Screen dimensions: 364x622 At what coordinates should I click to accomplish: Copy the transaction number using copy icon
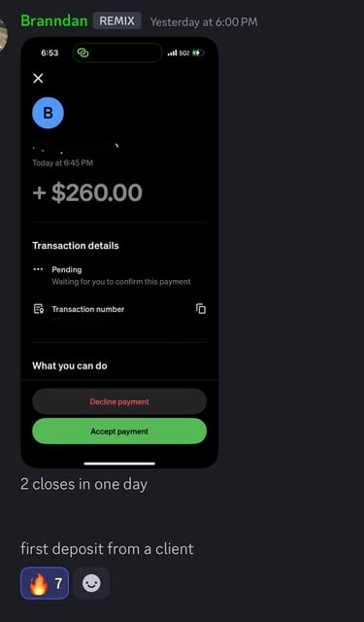(x=201, y=309)
